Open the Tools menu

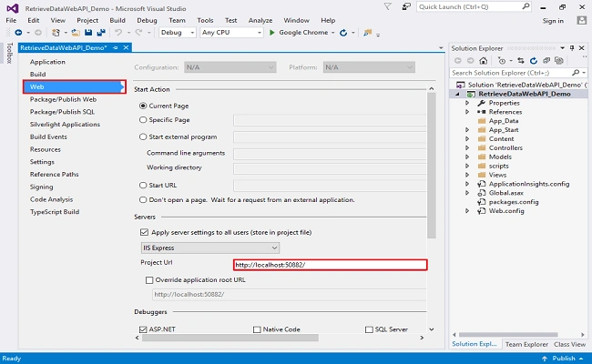[205, 20]
